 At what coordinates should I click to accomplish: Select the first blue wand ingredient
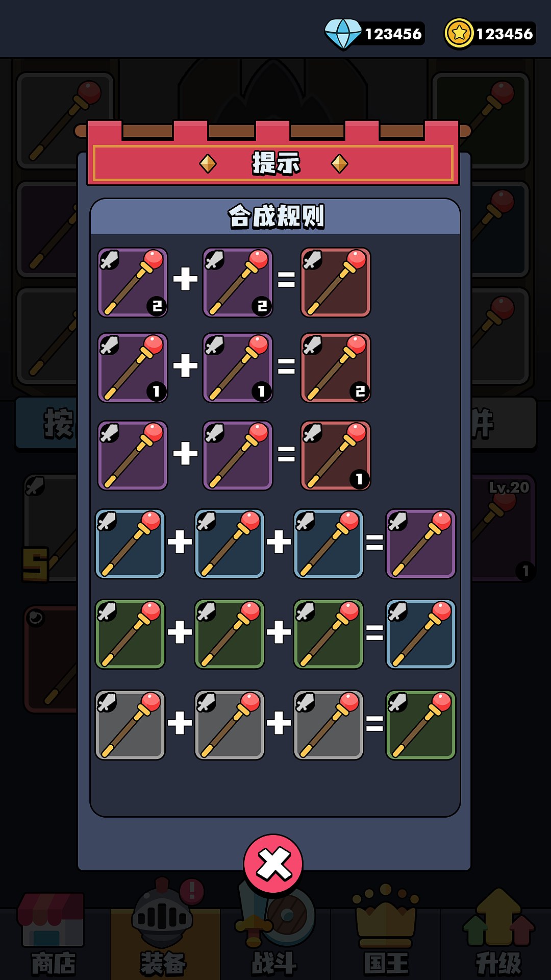[x=130, y=544]
